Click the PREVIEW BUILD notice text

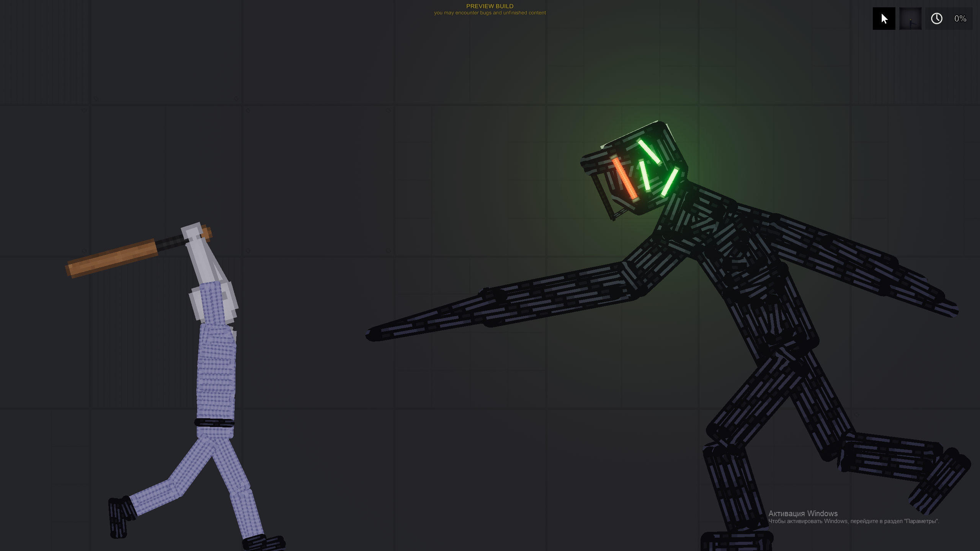click(x=490, y=6)
